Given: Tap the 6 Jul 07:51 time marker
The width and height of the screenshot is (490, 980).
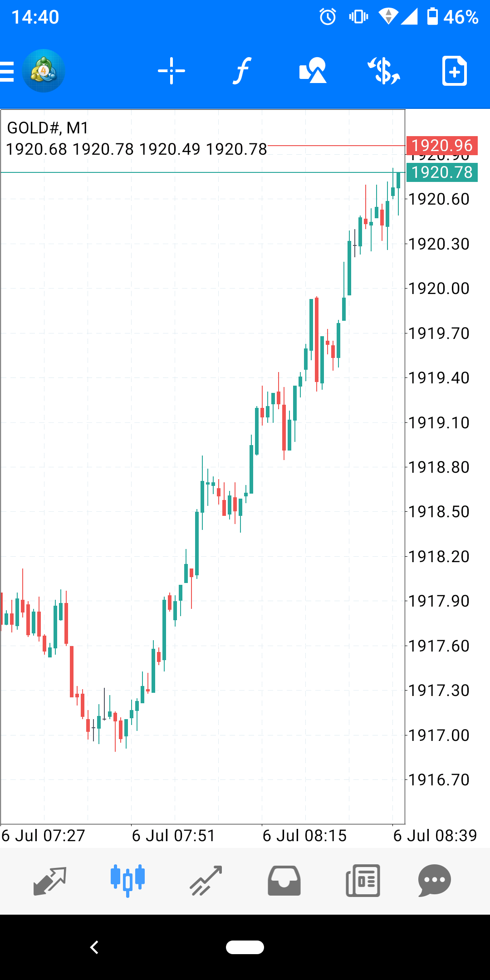Looking at the screenshot, I should click(173, 835).
